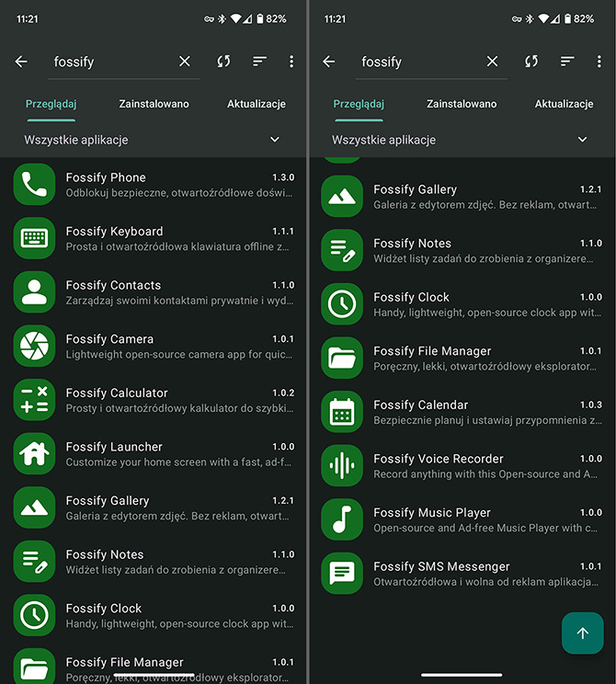Tap Fossify SMS Messenger title text
This screenshot has height=684, width=616.
[441, 566]
